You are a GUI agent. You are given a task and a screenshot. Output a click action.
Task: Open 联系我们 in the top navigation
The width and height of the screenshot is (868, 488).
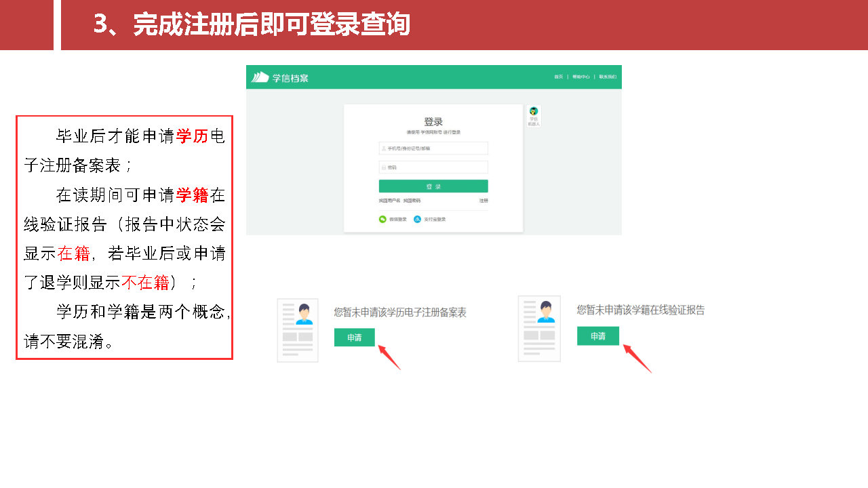(608, 77)
